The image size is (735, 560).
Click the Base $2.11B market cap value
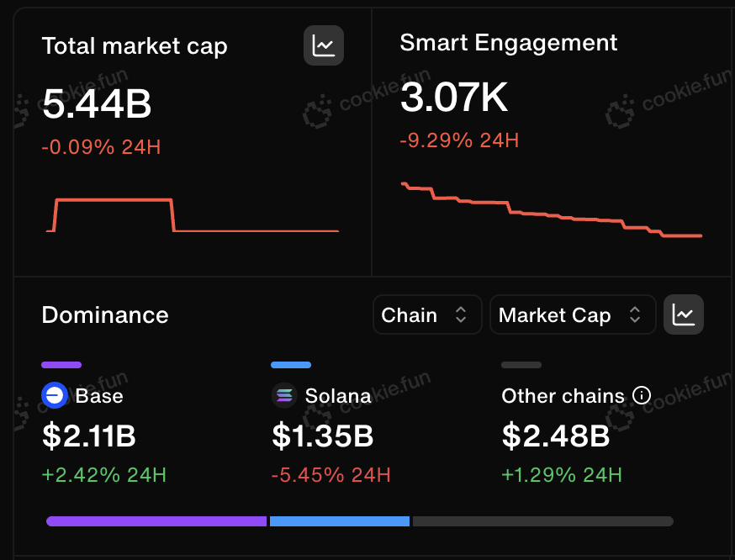(88, 436)
